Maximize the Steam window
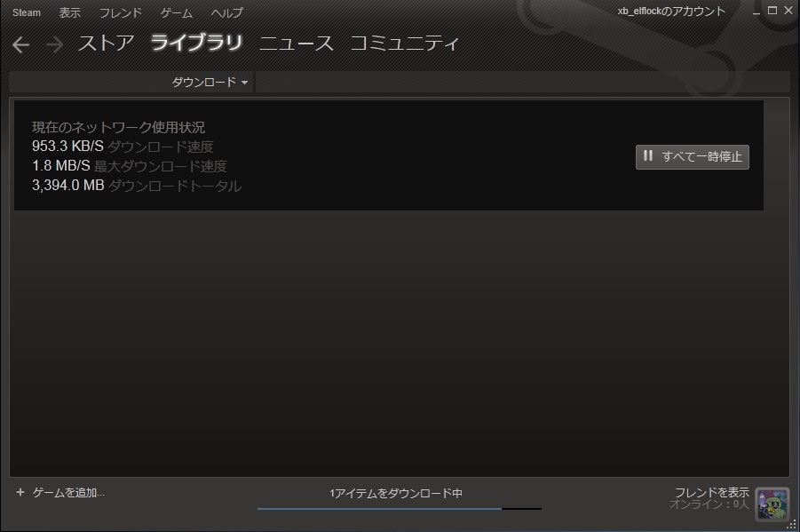800x532 pixels. tap(772, 10)
